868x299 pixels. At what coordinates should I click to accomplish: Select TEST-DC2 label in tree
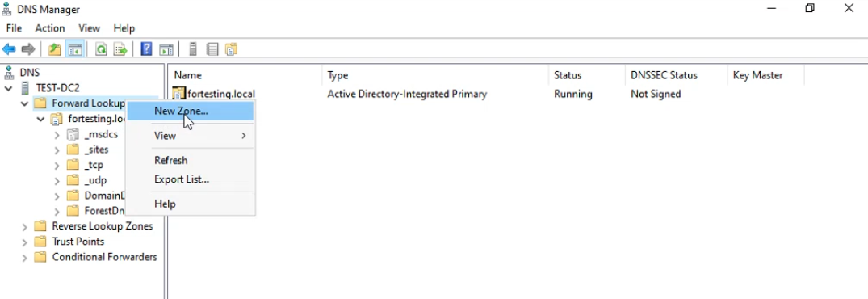[57, 87]
